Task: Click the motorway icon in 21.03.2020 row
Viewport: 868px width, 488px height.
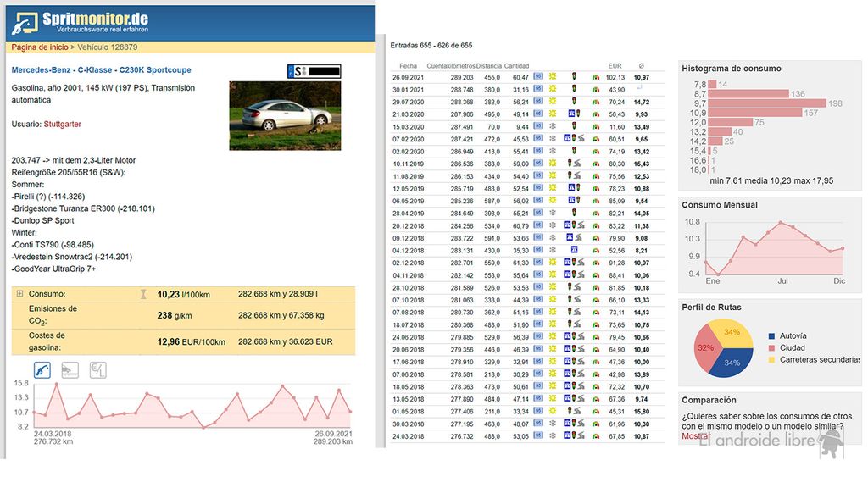Action: click(571, 114)
